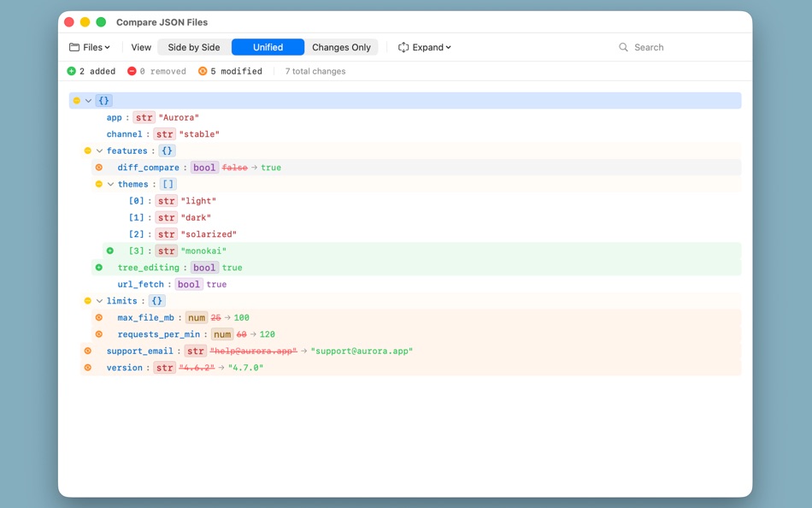Click the 'View' label in toolbar

[141, 47]
